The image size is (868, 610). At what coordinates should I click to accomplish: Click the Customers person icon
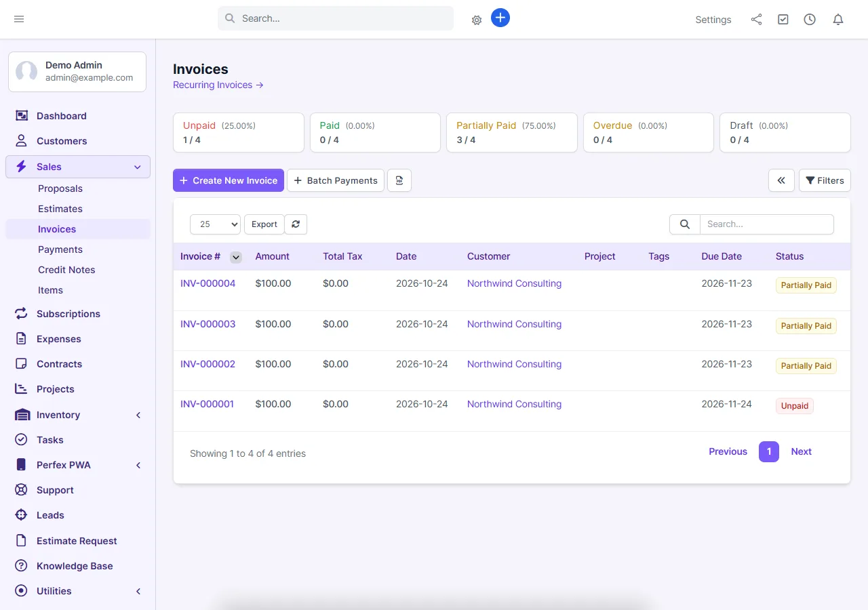[22, 141]
